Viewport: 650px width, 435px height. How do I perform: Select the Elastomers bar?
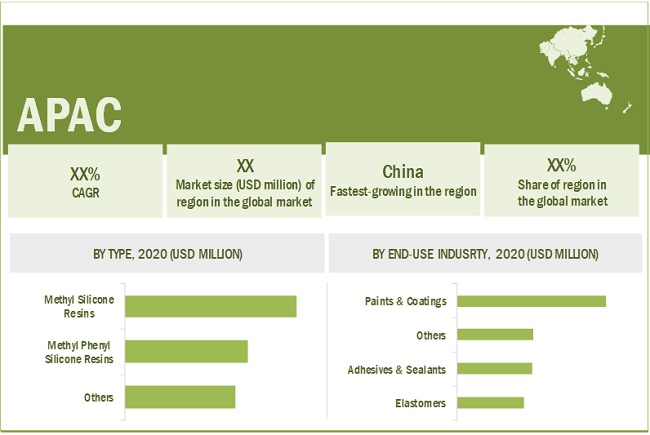[x=489, y=402]
